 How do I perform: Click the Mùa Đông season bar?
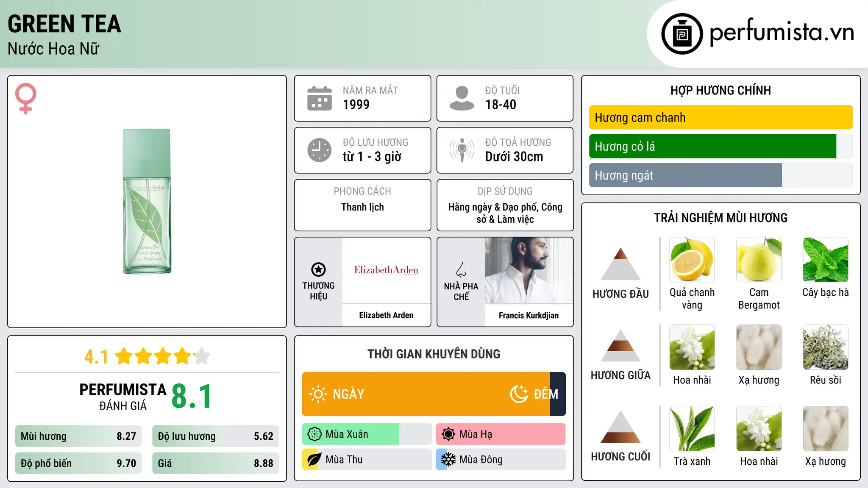(501, 460)
